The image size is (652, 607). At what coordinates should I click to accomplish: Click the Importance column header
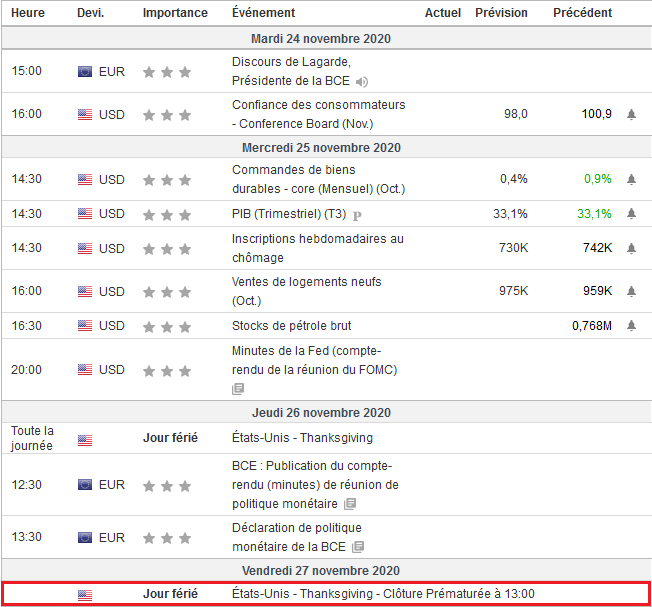tap(175, 13)
